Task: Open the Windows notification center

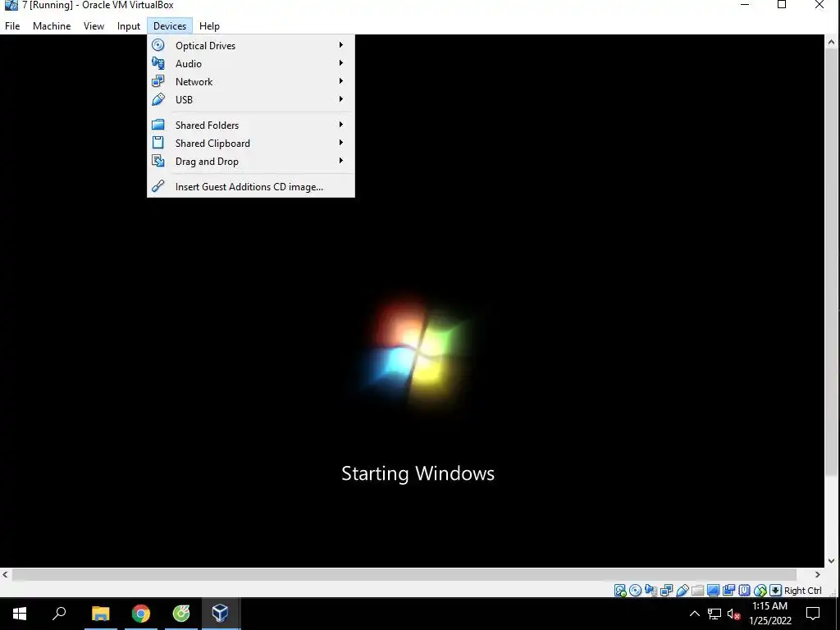Action: (x=813, y=614)
